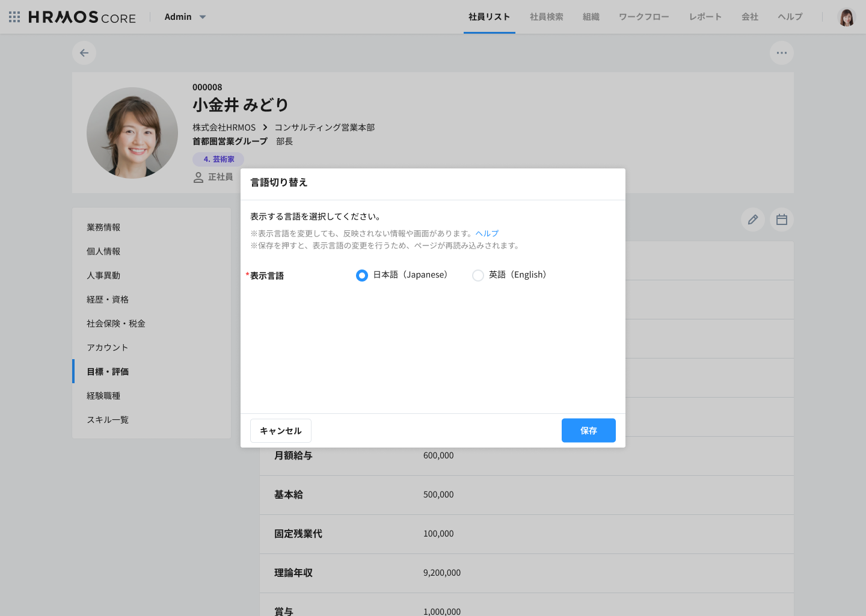This screenshot has width=866, height=616.
Task: Click the pencil edit icon
Action: pyautogui.click(x=752, y=220)
